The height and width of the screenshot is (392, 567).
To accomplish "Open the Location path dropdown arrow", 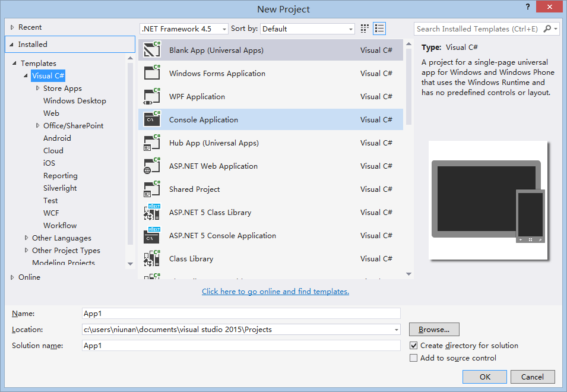I will [x=397, y=330].
